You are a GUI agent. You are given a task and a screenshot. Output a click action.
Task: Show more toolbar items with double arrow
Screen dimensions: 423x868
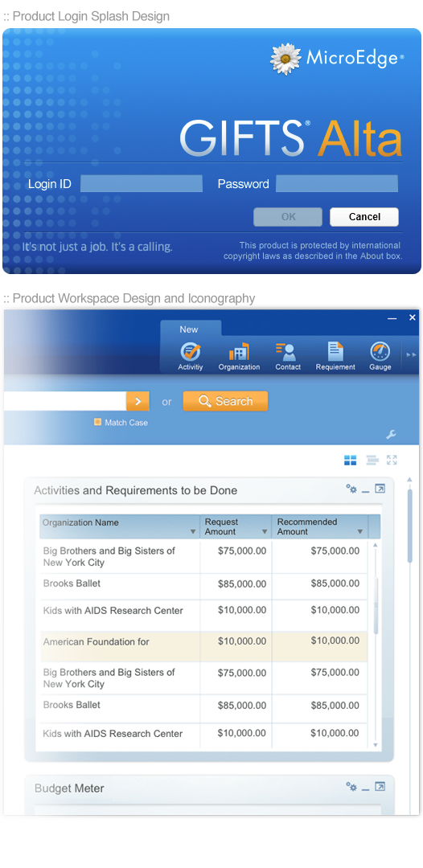coord(411,355)
